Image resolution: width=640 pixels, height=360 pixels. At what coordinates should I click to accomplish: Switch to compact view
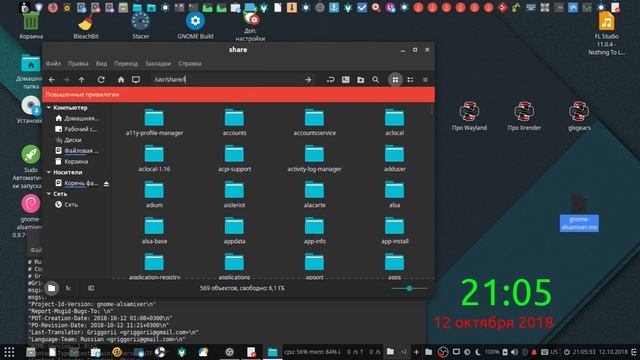pyautogui.click(x=425, y=80)
